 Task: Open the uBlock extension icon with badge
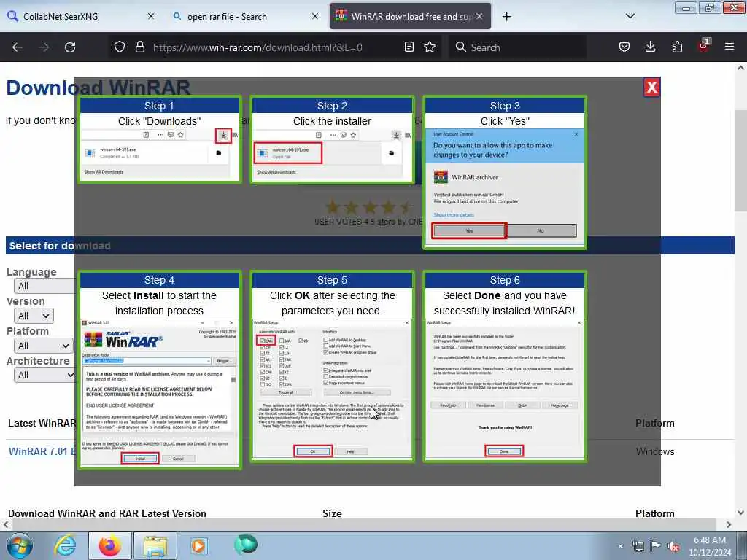(x=704, y=46)
